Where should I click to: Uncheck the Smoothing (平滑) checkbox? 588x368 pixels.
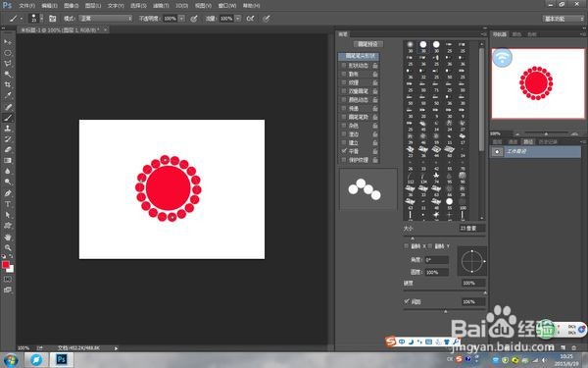pyautogui.click(x=344, y=151)
